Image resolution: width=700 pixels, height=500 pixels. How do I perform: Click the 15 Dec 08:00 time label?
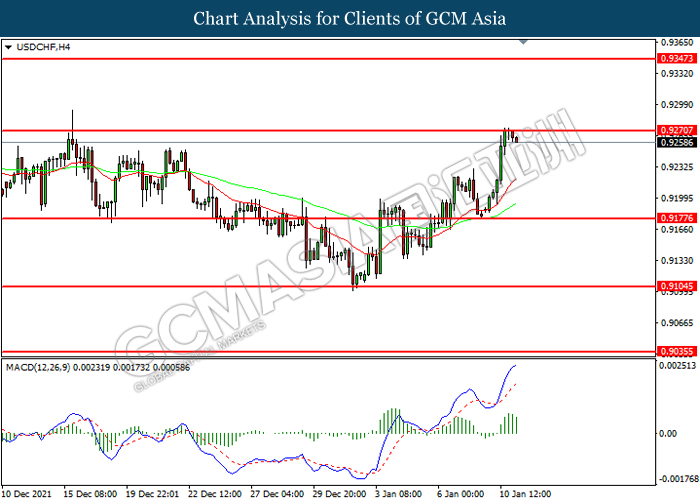coord(91,494)
